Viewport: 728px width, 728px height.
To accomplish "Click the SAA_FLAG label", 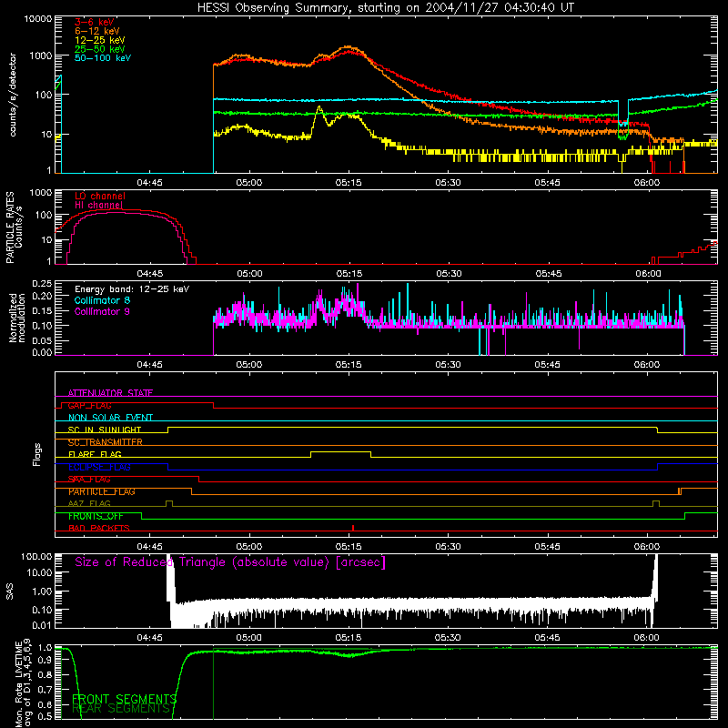I will 89,480.
